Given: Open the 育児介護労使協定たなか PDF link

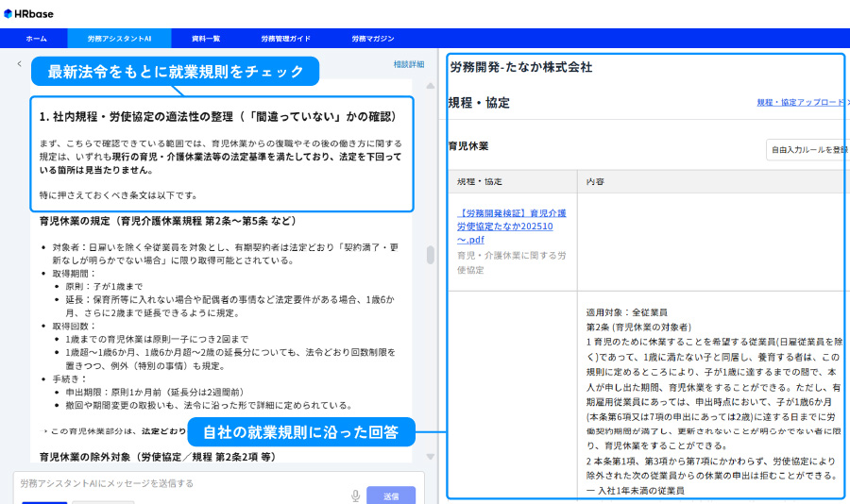Looking at the screenshot, I should 511,227.
